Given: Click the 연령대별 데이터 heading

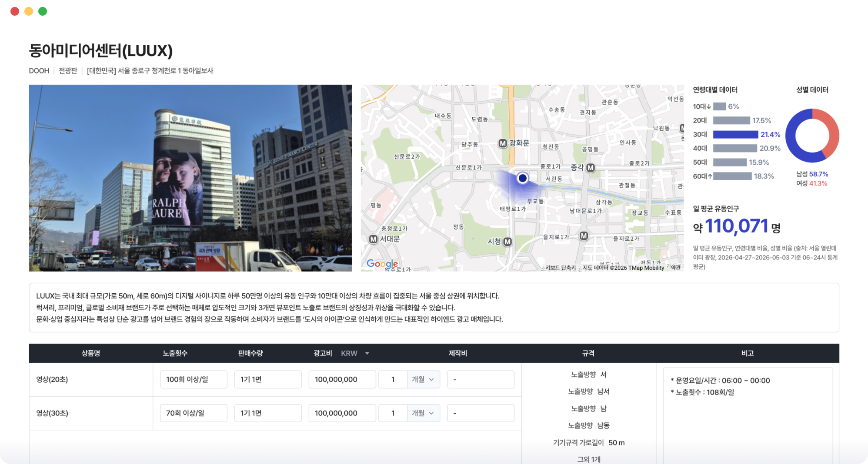Looking at the screenshot, I should [x=715, y=90].
